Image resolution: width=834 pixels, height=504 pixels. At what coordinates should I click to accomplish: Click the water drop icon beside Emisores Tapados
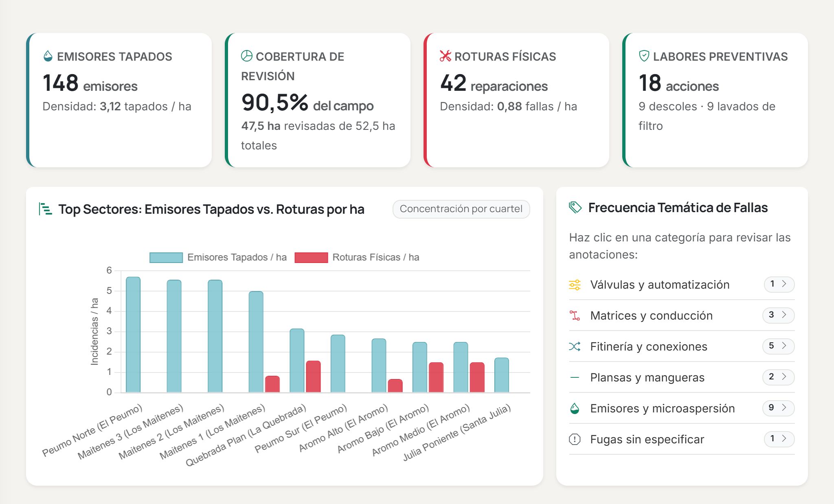point(48,56)
